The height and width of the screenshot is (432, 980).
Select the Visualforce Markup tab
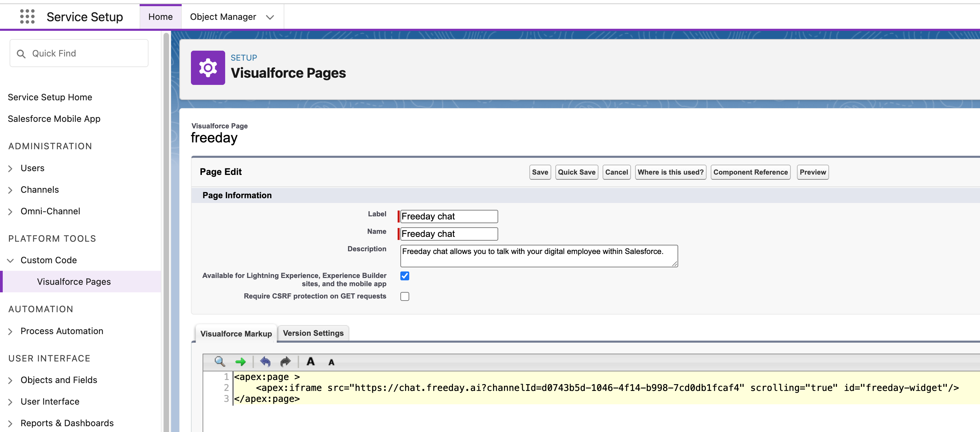pos(236,334)
